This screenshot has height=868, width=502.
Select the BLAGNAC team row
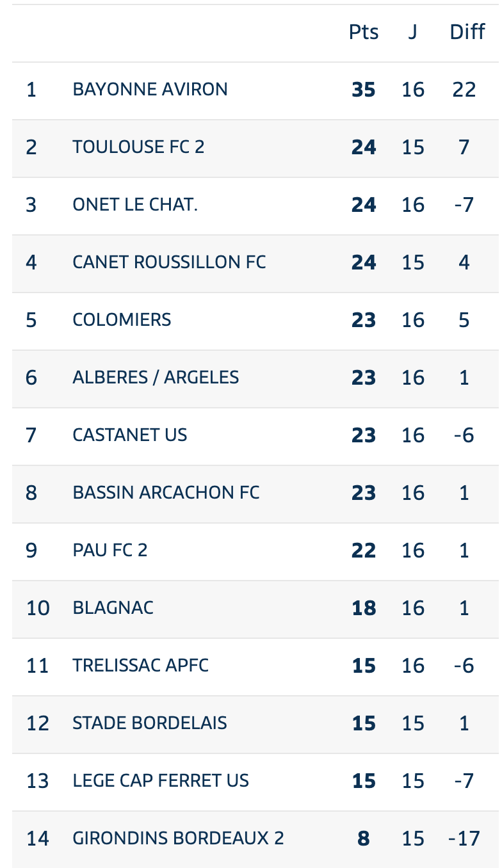pyautogui.click(x=255, y=609)
